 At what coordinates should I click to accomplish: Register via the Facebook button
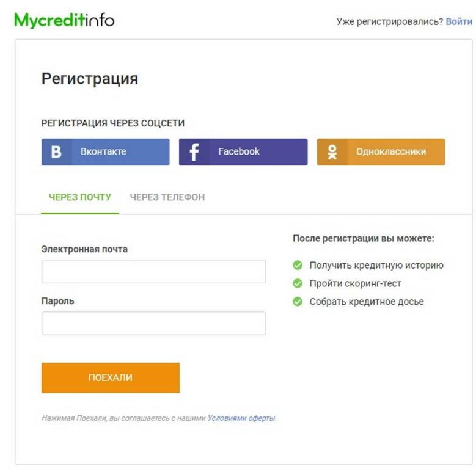pyautogui.click(x=243, y=151)
